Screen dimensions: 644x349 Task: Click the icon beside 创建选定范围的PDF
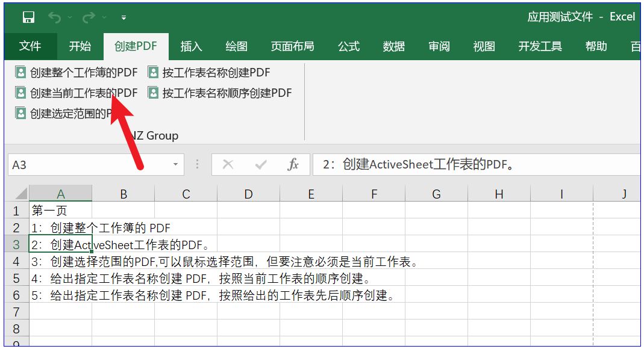pos(20,113)
